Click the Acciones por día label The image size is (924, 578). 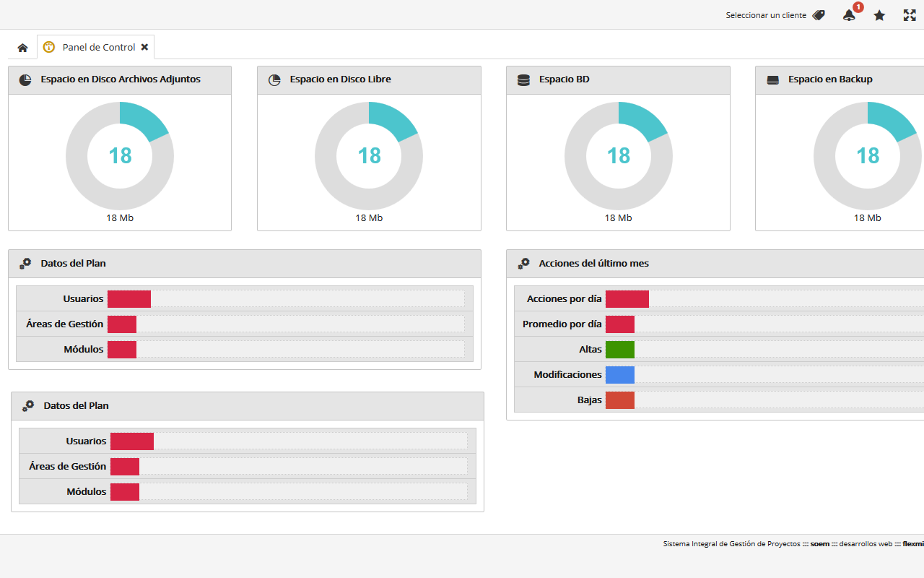click(x=565, y=298)
